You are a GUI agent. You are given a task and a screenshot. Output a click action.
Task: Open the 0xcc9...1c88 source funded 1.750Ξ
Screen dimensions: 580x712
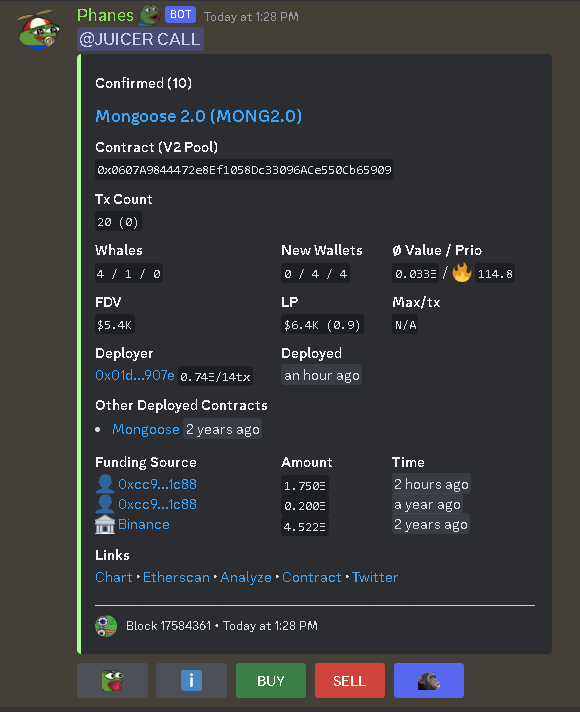tap(157, 485)
